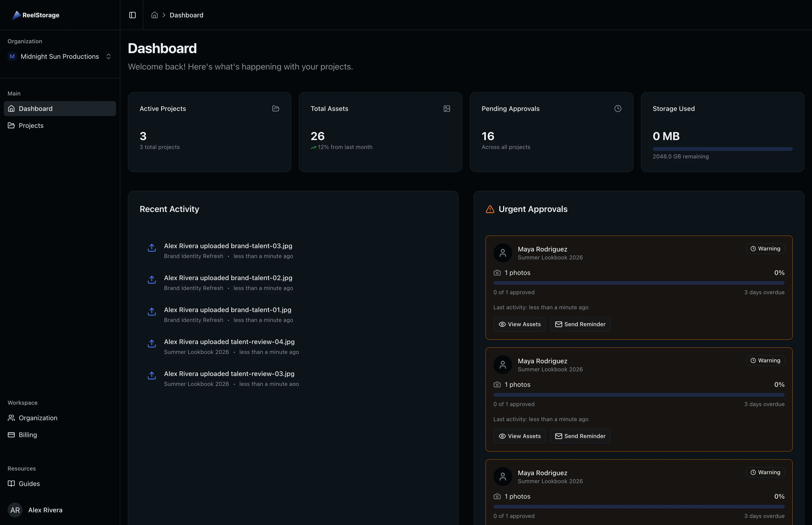812x525 pixels.
Task: Toggle the sidebar collapse icon
Action: (132, 15)
